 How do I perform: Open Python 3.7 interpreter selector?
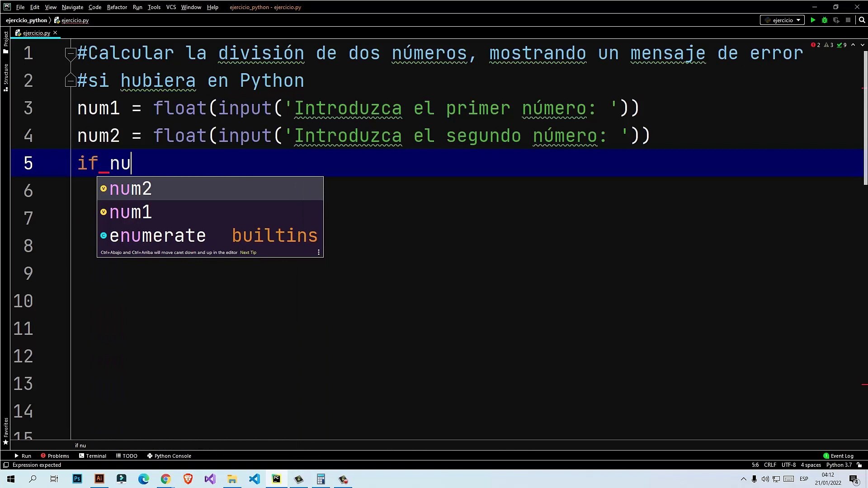pyautogui.click(x=839, y=465)
